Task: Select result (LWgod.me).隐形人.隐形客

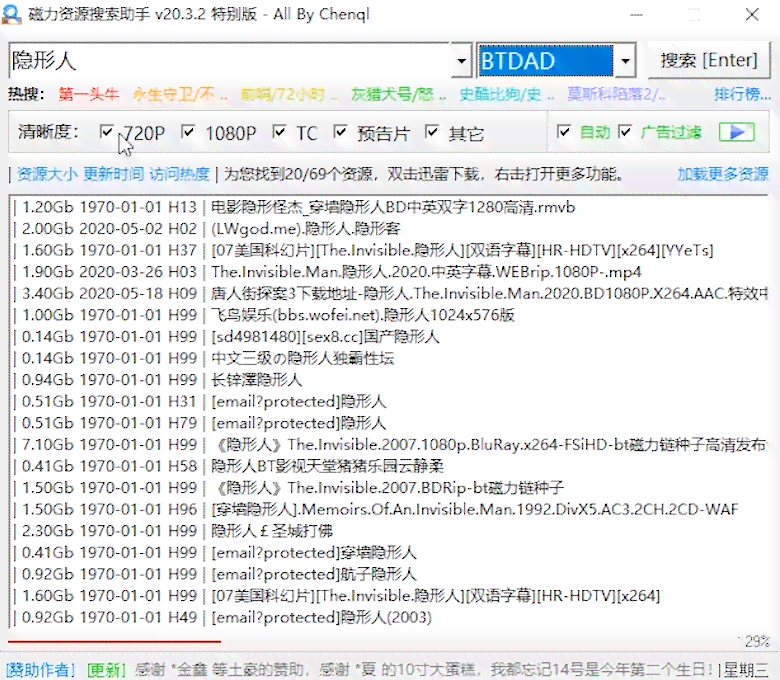Action: tap(389, 228)
